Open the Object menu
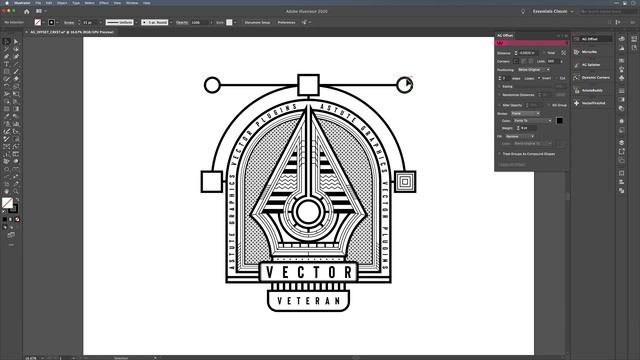The width and height of the screenshot is (640, 360). 62,3
